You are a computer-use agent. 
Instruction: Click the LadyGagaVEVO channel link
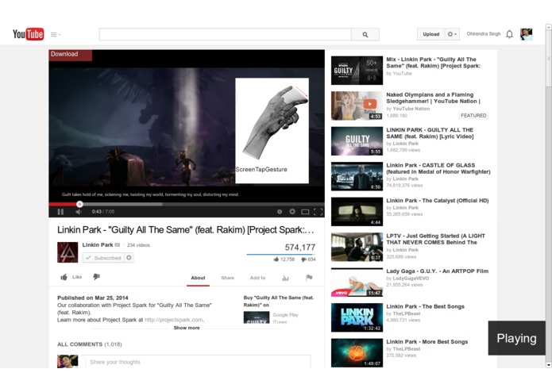point(411,278)
